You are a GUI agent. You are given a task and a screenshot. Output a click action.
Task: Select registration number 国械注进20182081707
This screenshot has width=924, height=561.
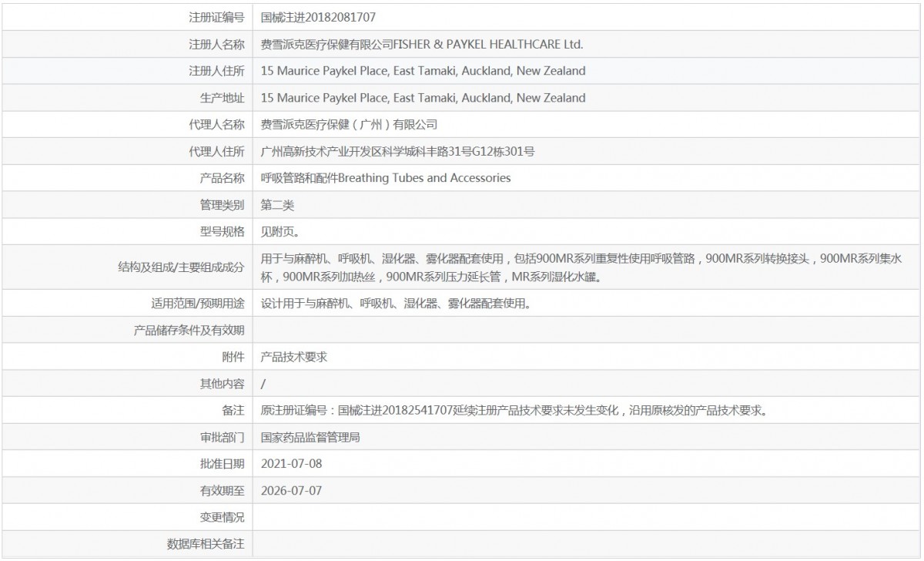(319, 16)
